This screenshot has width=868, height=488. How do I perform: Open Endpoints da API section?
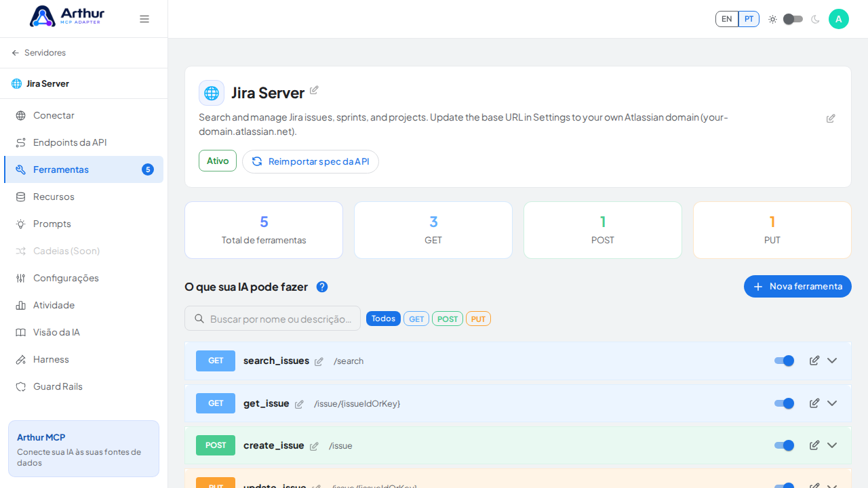pos(83,142)
